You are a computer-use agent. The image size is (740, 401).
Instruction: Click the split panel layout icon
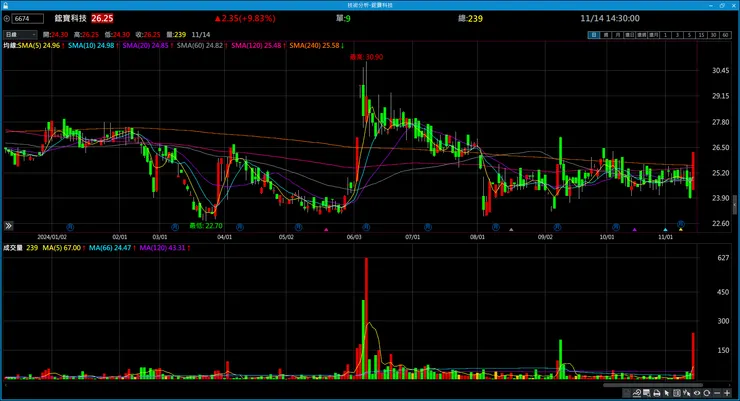tap(677, 393)
